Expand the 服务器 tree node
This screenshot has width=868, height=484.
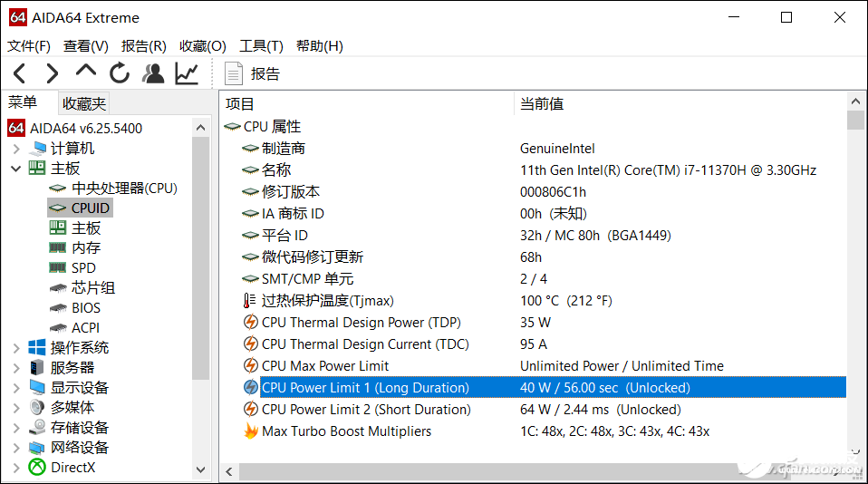(16, 368)
